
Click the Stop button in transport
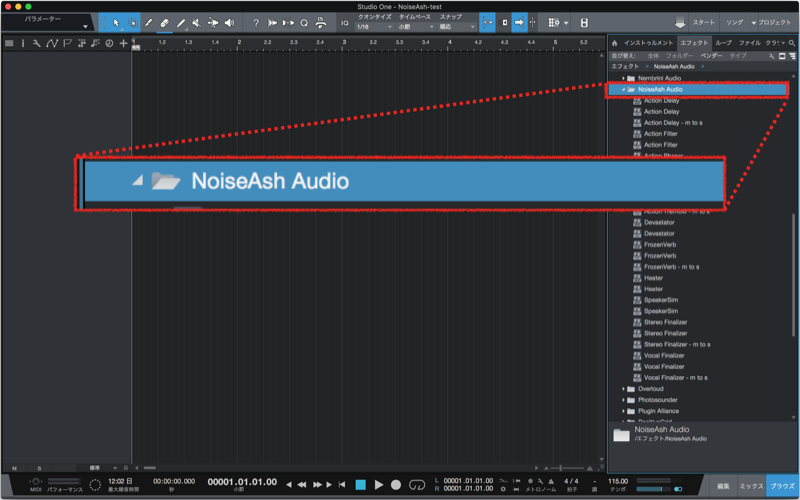tap(361, 484)
